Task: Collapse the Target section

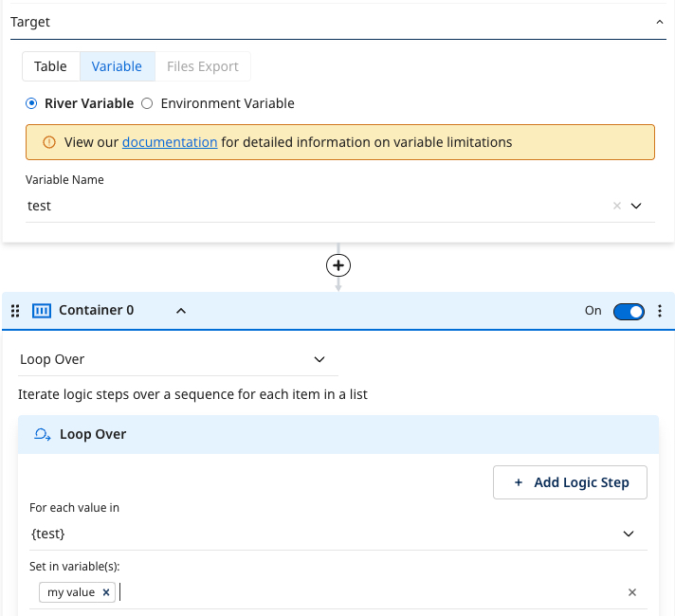Action: coord(660,22)
